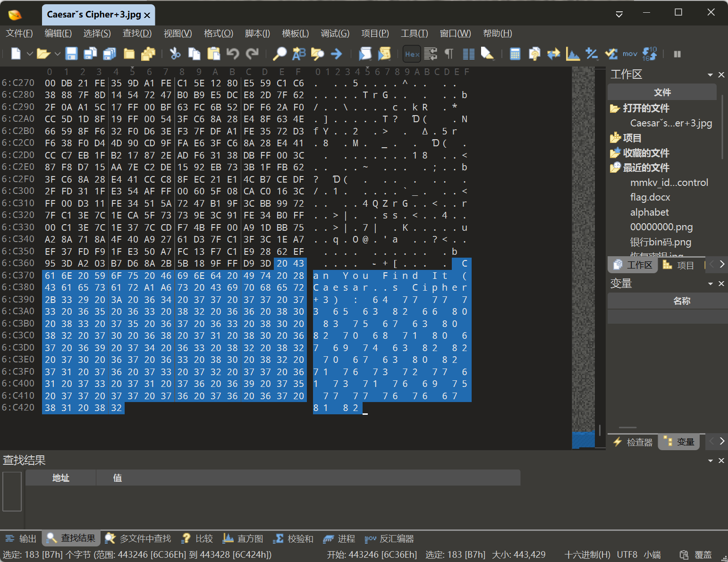Toggle Hex edit mode button
Viewport: 728px width, 562px height.
point(412,54)
